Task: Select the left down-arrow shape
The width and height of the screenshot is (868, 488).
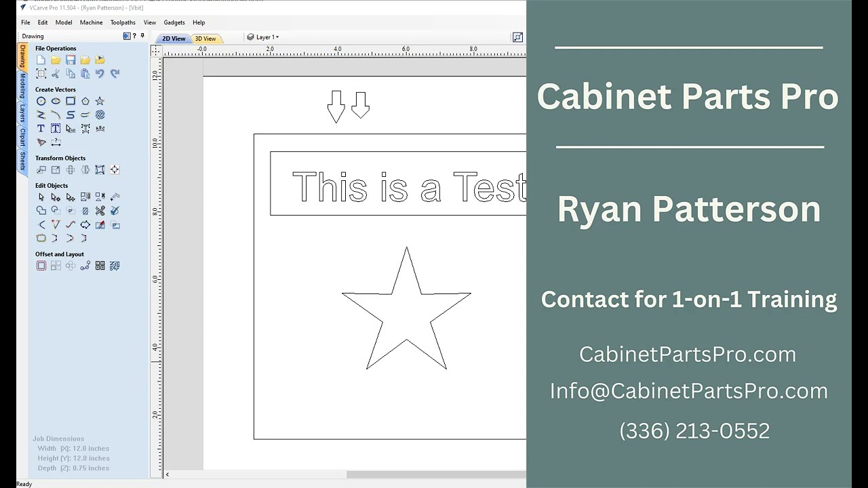Action: [336, 107]
